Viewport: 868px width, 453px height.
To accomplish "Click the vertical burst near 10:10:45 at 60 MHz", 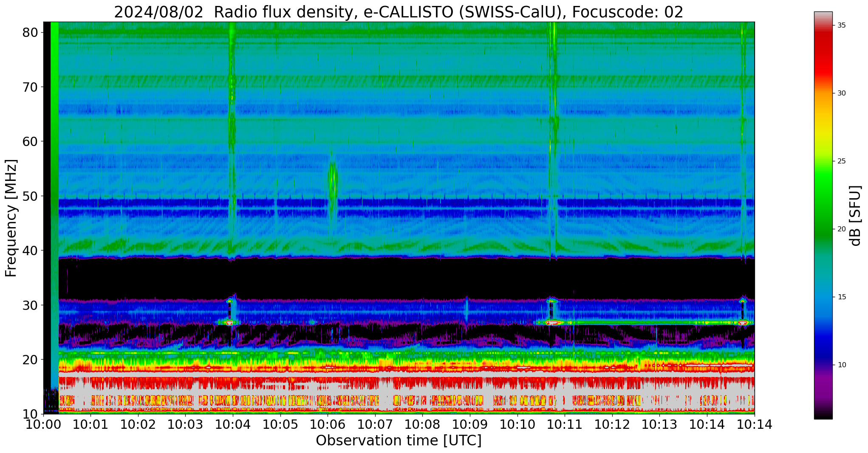I will [x=552, y=141].
